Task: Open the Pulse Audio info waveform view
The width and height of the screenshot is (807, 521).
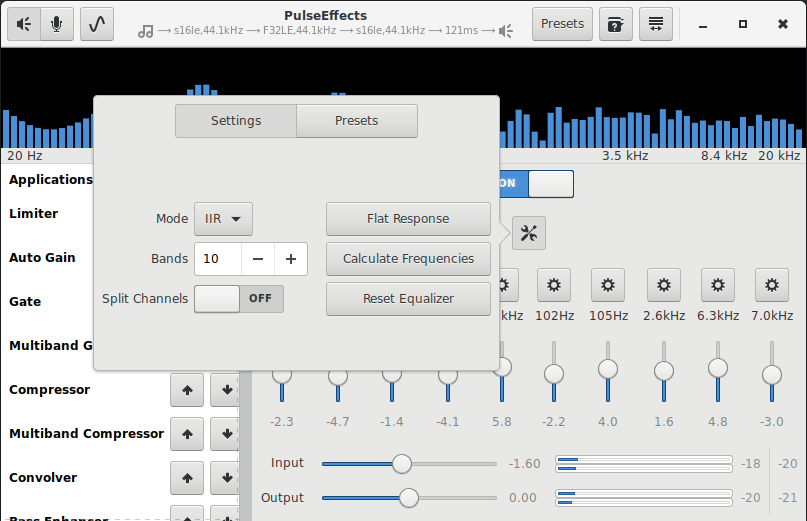Action: [97, 24]
